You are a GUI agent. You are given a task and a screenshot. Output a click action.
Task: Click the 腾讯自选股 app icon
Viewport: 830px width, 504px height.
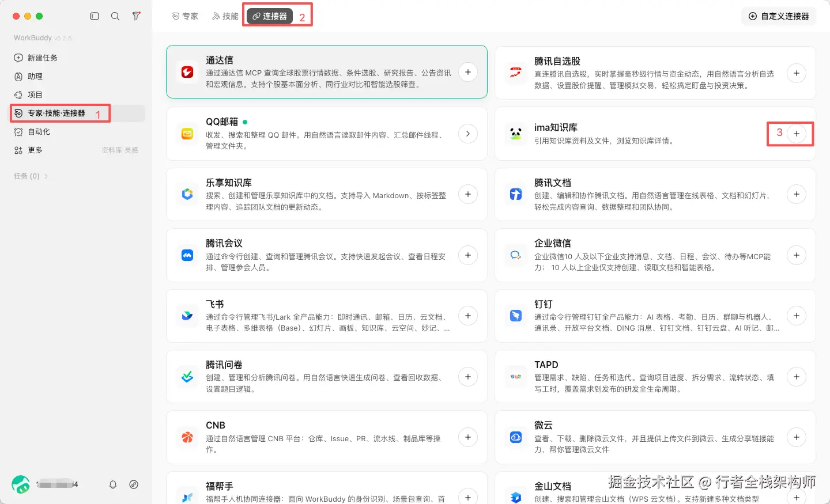point(516,73)
